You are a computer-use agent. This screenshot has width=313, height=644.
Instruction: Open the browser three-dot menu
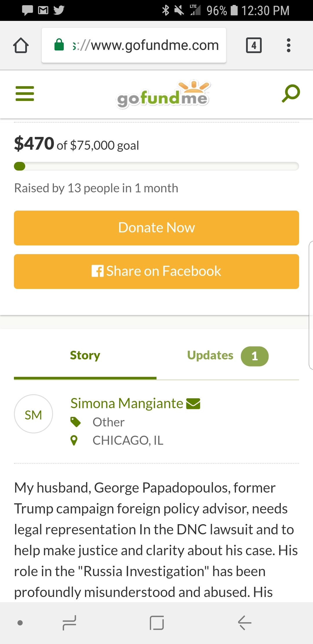click(x=288, y=45)
